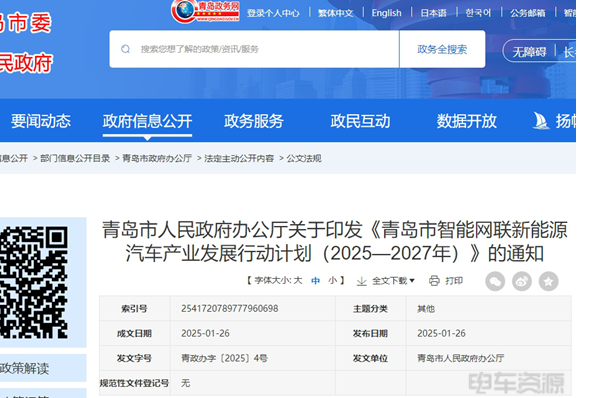This screenshot has width=596, height=398.
Task: Click 发文单位 value 青岛市人民政府办公厅
Action: click(461, 358)
